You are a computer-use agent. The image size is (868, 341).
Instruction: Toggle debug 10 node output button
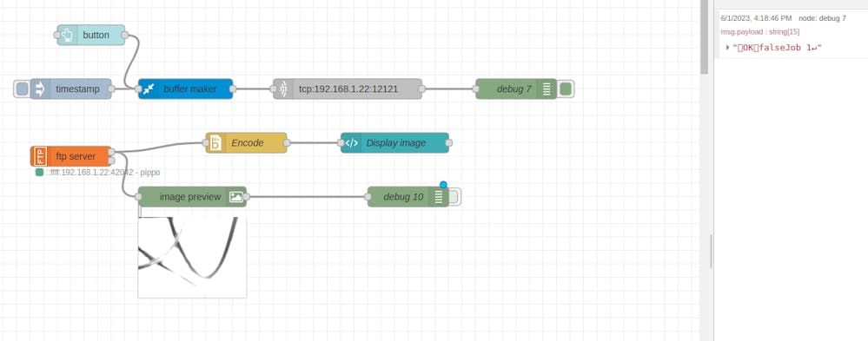(x=454, y=197)
